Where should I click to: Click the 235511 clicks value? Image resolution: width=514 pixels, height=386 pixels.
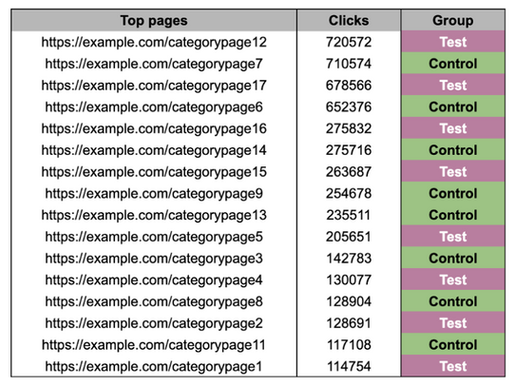[349, 215]
